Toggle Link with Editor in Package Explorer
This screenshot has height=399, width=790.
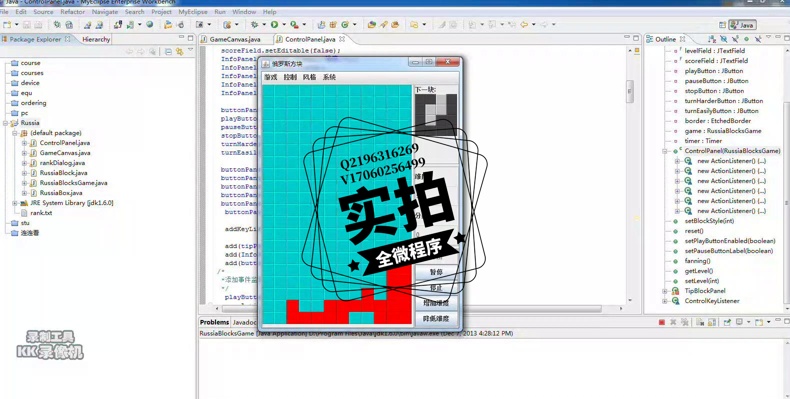click(x=179, y=51)
